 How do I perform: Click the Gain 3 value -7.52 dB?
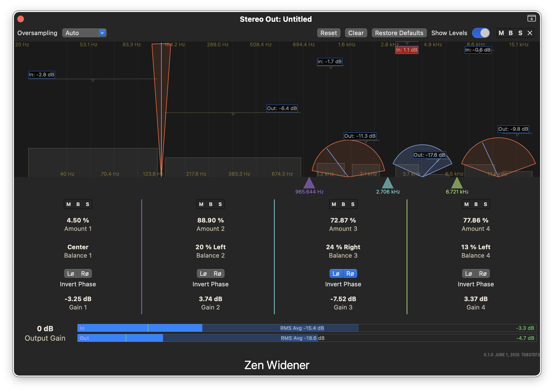click(343, 299)
